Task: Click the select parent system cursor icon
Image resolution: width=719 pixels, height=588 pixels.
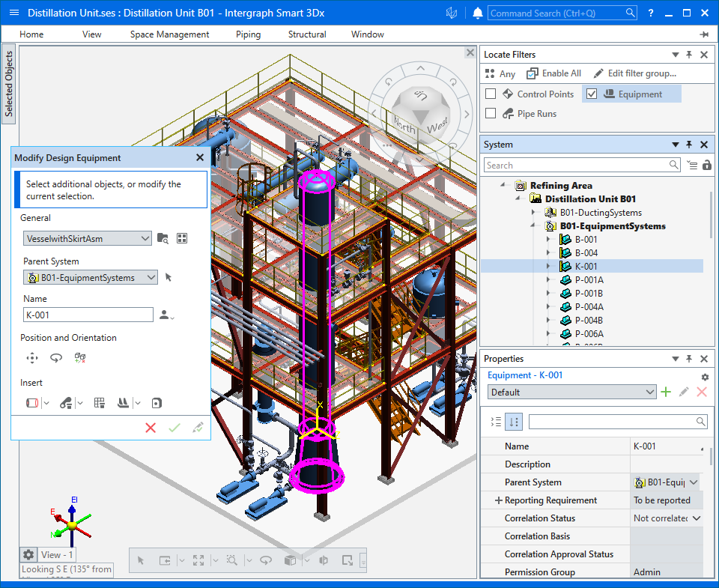Action: (169, 277)
